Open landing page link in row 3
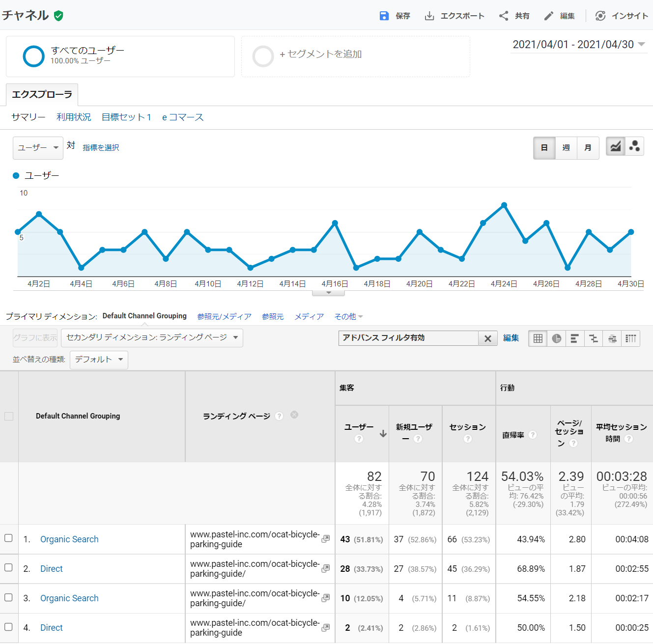 325,598
